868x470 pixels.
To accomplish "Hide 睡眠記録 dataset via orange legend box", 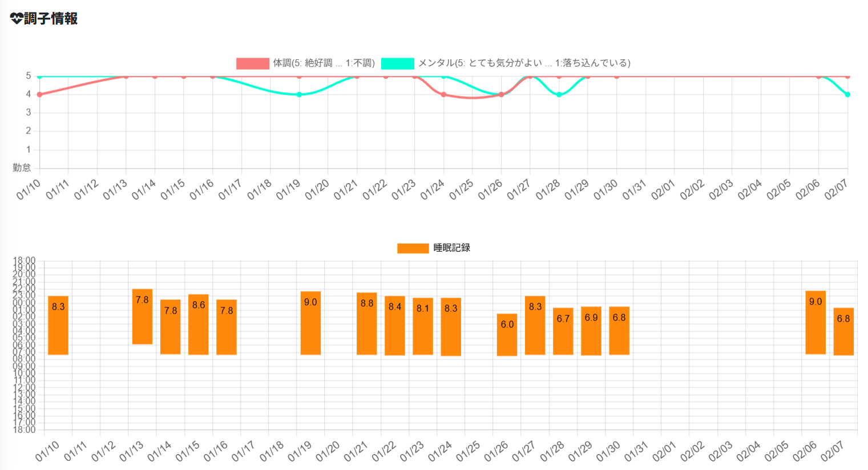I will [413, 248].
